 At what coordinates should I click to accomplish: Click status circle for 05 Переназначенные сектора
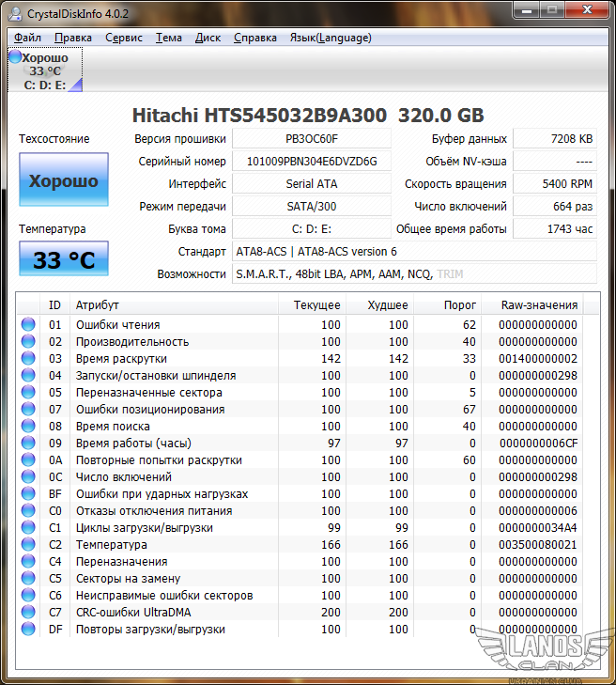28,392
